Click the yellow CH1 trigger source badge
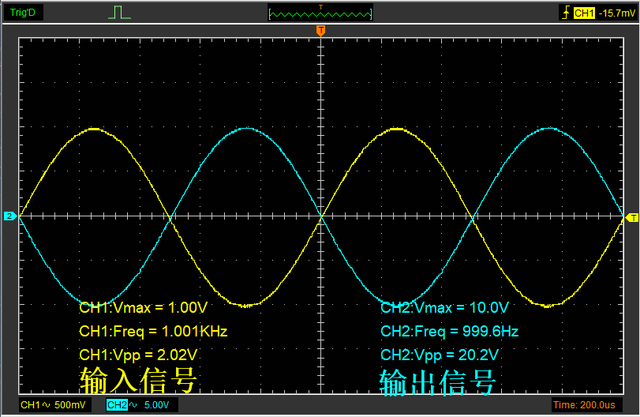Viewport: 640px width, 417px height. [584, 12]
